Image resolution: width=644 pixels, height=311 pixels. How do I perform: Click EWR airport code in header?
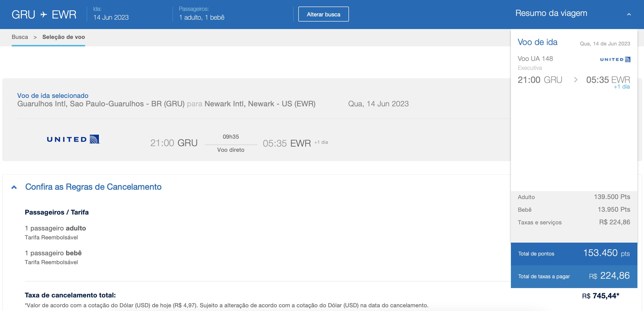[x=64, y=15]
